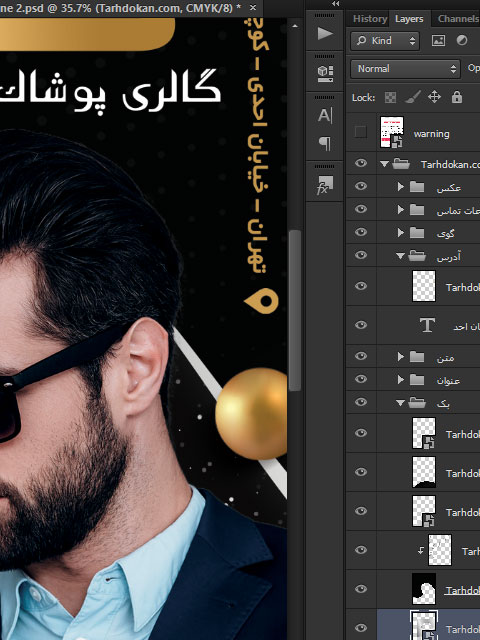
Task: Expand the عکس group
Action: [x=400, y=187]
